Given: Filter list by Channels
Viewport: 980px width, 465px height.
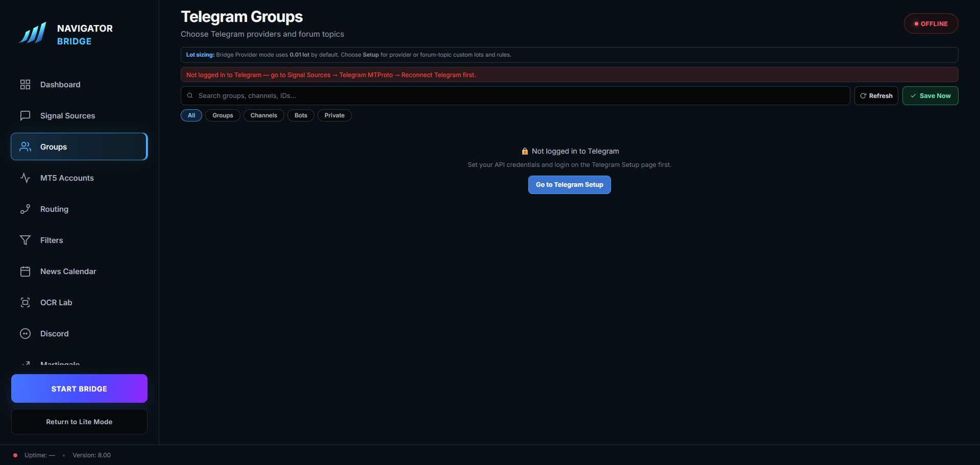Looking at the screenshot, I should [264, 115].
